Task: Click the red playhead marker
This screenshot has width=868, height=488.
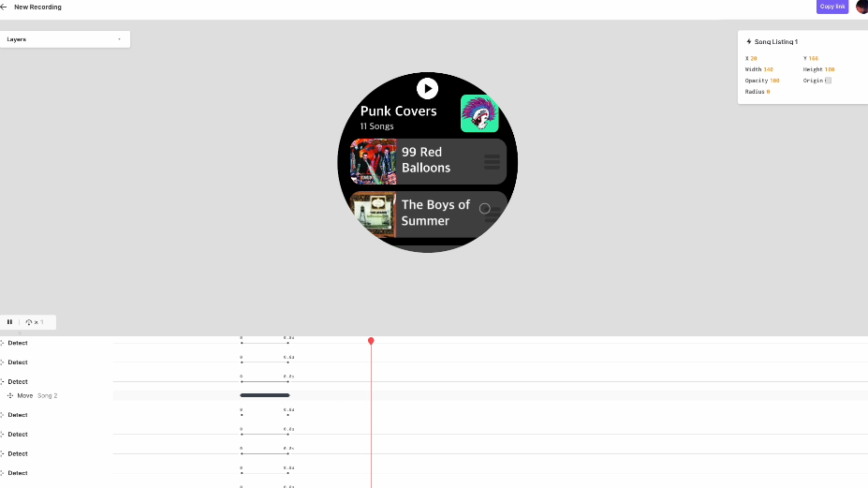Action: 371,341
